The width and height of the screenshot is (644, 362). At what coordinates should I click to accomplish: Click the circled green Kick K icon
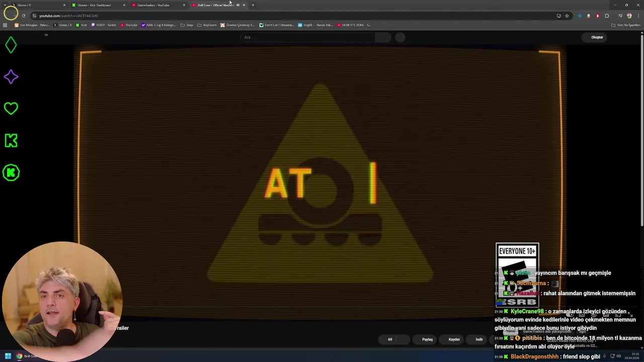[x=11, y=173]
